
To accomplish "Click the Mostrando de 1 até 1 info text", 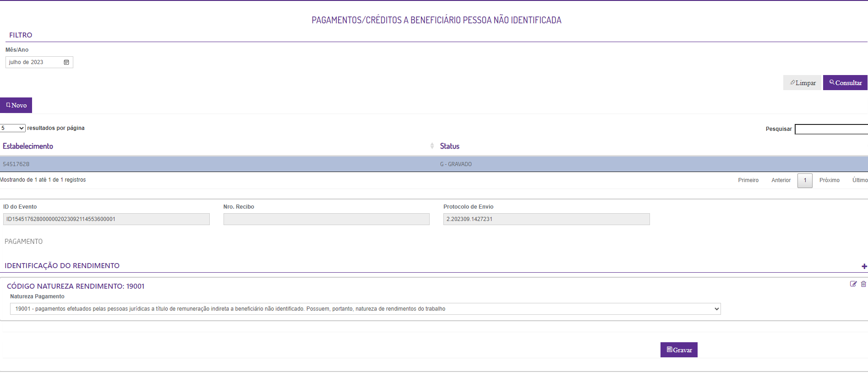I will click(43, 180).
